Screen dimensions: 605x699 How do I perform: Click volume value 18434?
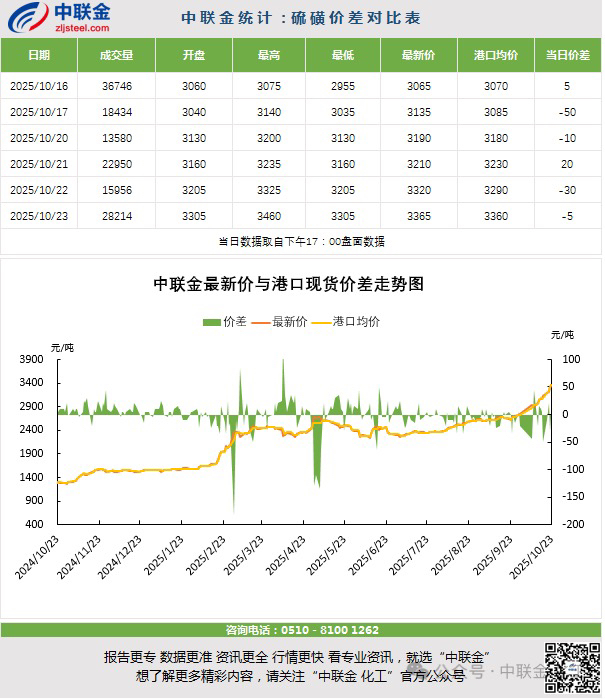pyautogui.click(x=117, y=112)
